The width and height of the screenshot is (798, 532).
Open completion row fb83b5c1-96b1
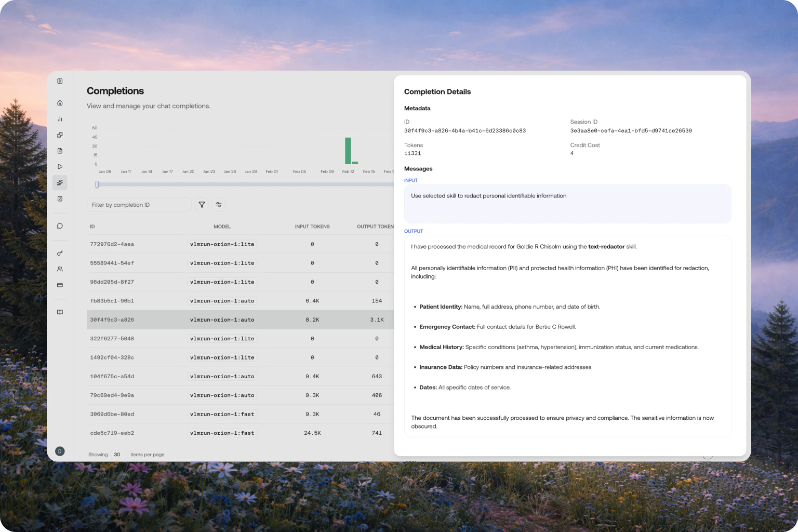click(x=241, y=301)
